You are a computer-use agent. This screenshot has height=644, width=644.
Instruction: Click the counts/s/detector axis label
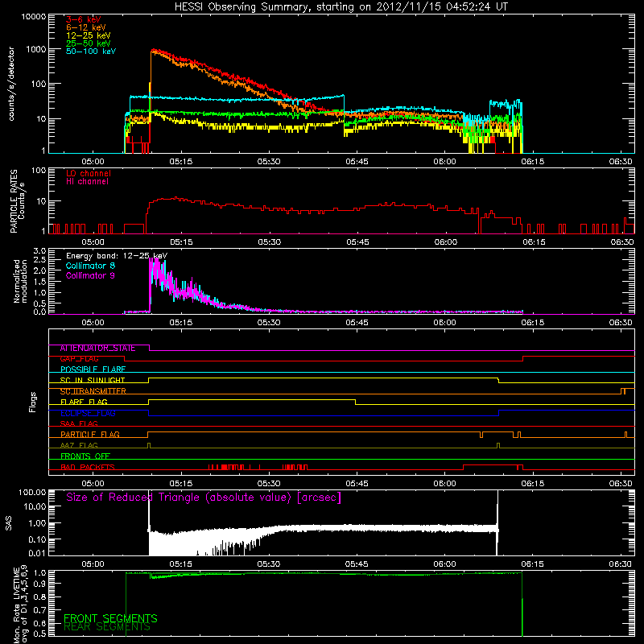pos(11,84)
